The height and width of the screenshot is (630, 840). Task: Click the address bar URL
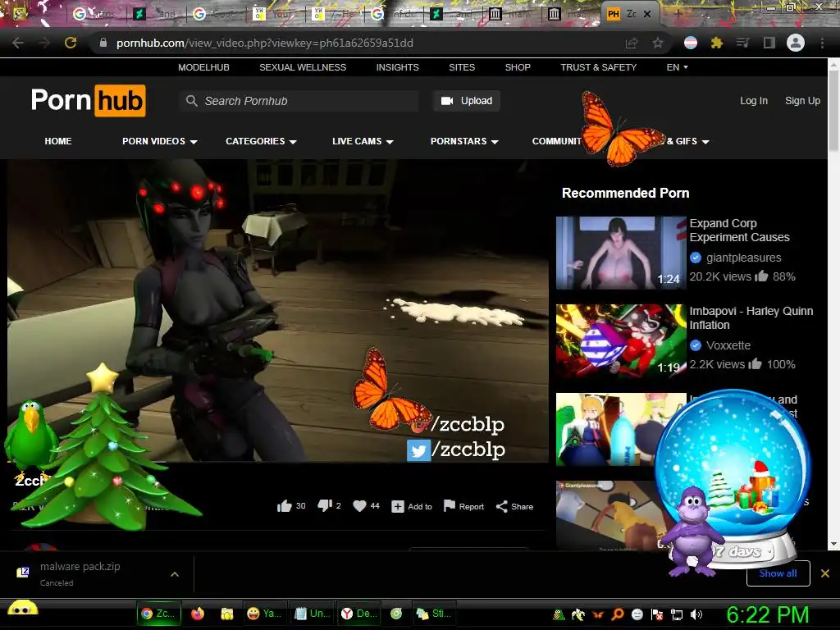point(265,43)
